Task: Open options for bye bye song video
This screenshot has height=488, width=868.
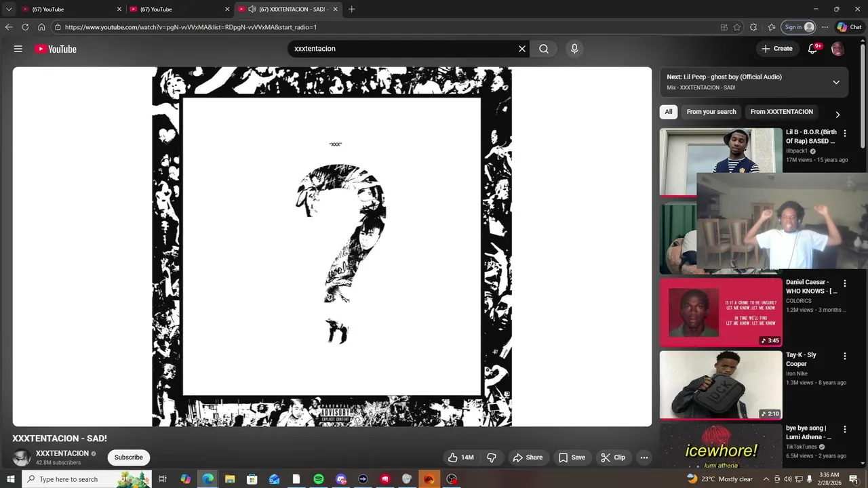Action: point(845,429)
